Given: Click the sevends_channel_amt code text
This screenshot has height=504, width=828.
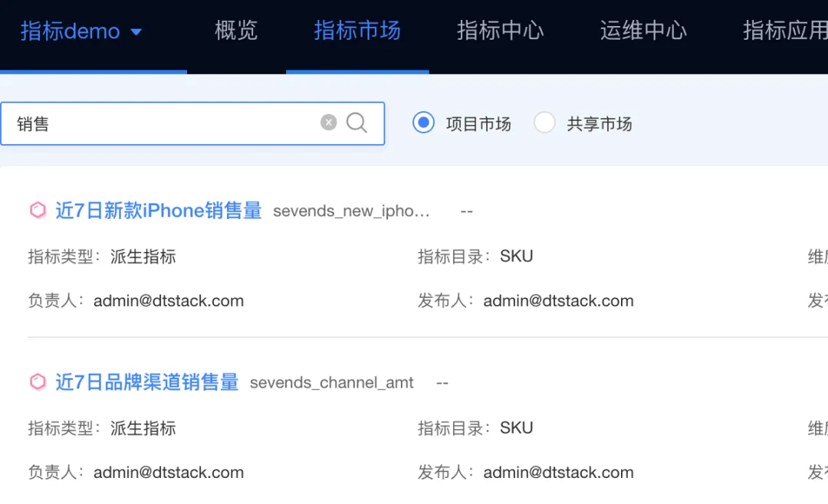Looking at the screenshot, I should click(332, 383).
